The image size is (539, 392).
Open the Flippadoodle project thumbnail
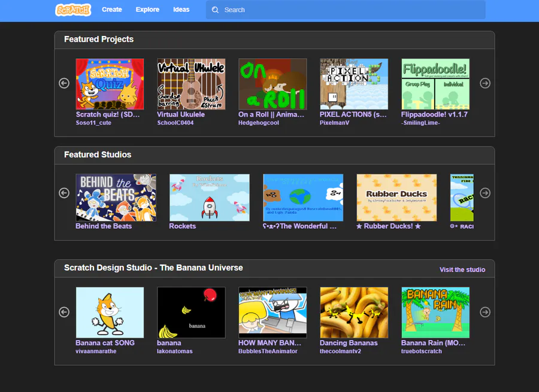tap(435, 84)
